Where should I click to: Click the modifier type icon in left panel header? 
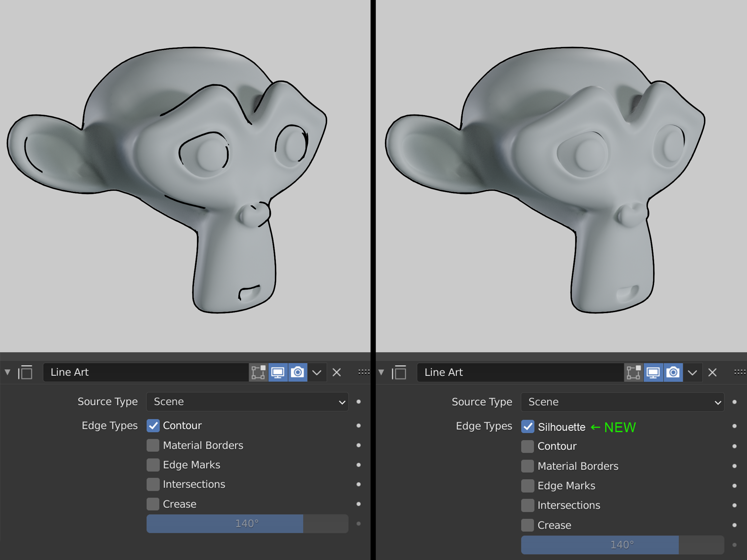[x=25, y=372]
